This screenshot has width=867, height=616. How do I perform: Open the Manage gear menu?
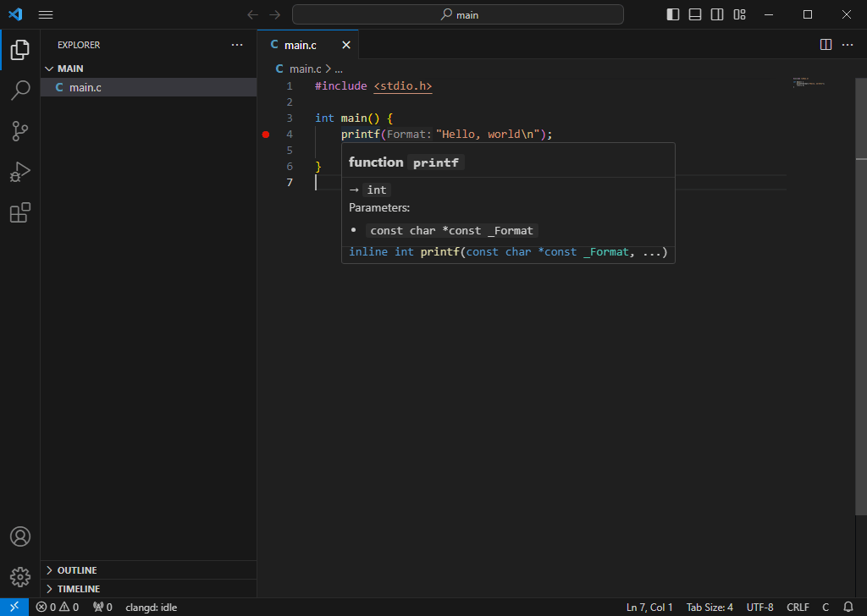[x=20, y=577]
